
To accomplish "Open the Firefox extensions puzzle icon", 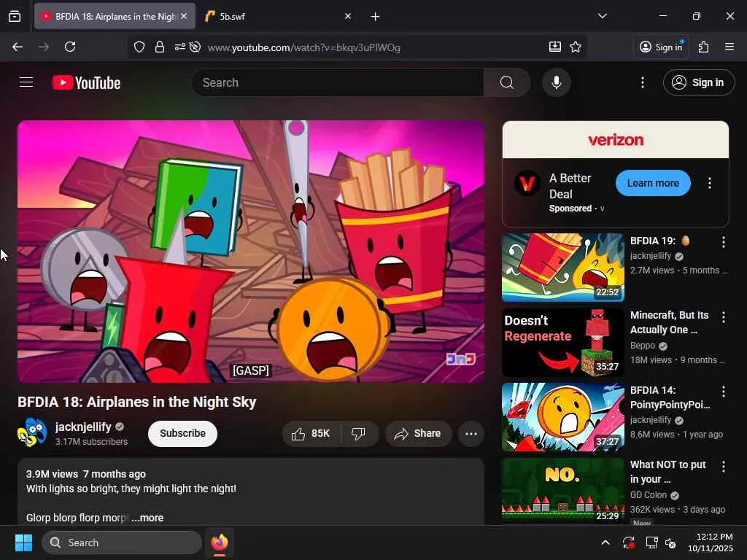I will click(x=704, y=47).
